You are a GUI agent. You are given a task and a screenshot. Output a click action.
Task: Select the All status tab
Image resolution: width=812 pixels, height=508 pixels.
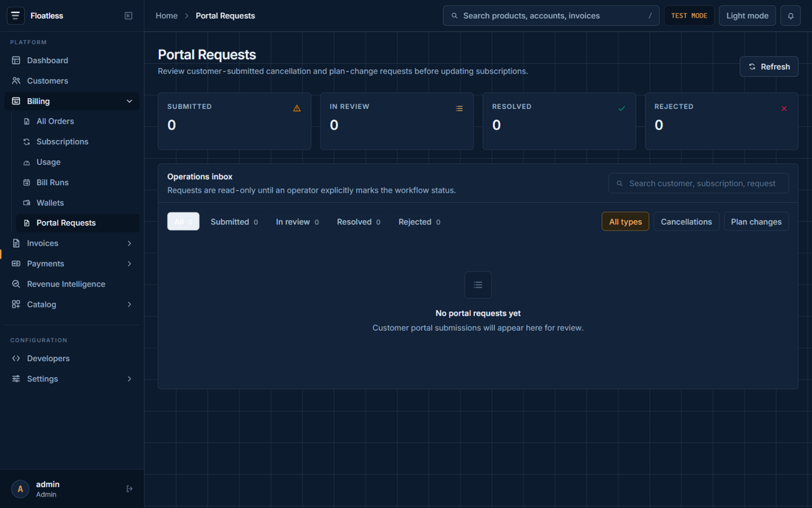click(x=183, y=222)
